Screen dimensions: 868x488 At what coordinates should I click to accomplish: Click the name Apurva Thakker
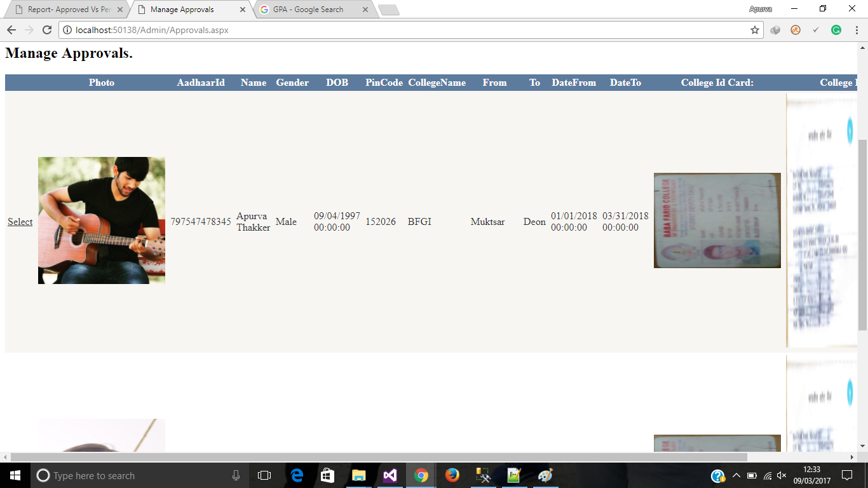pyautogui.click(x=254, y=222)
